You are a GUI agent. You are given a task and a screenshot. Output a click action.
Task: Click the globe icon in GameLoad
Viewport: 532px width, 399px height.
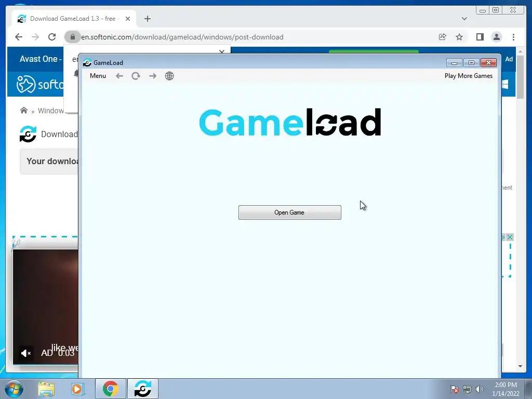coord(169,76)
